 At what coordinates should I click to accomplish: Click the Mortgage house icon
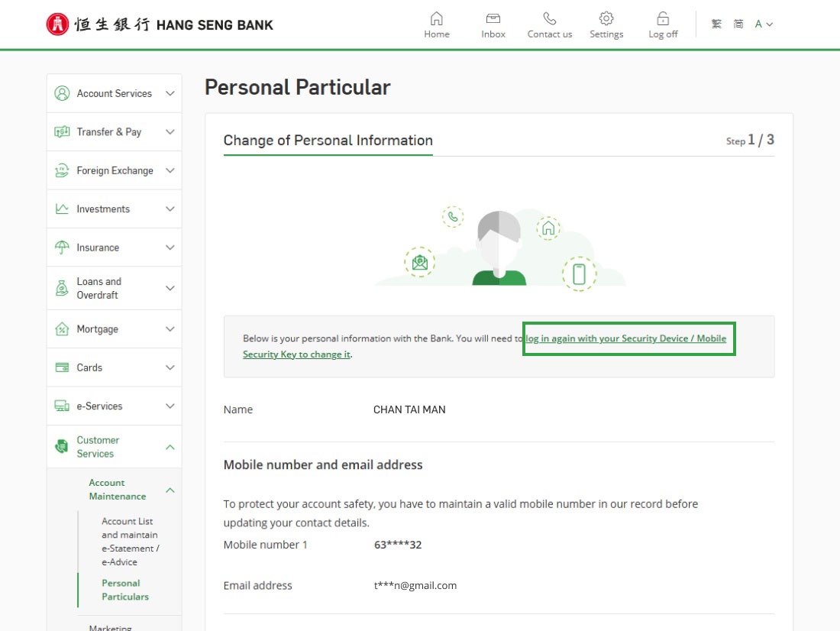[x=62, y=329]
